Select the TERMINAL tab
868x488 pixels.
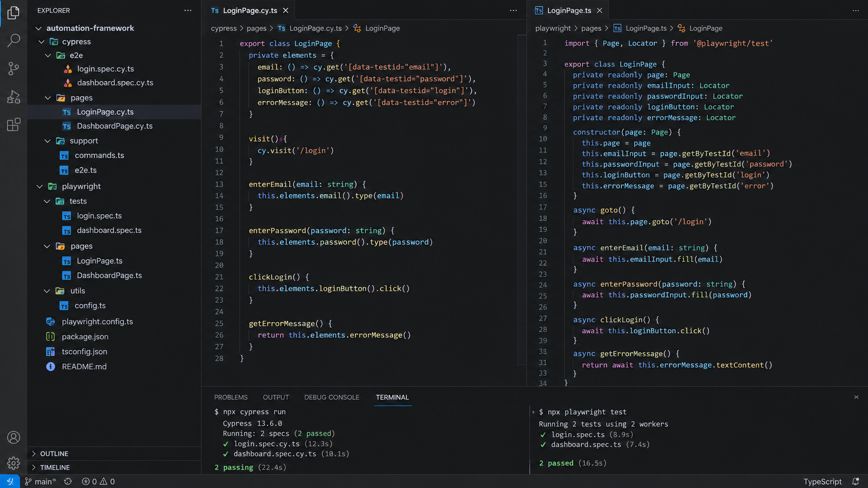click(392, 397)
